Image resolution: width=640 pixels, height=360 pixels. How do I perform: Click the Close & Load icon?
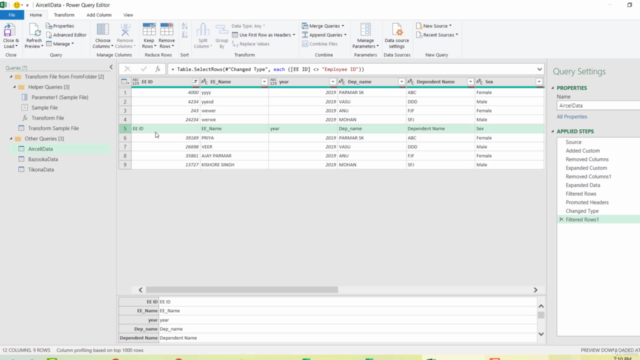10,31
